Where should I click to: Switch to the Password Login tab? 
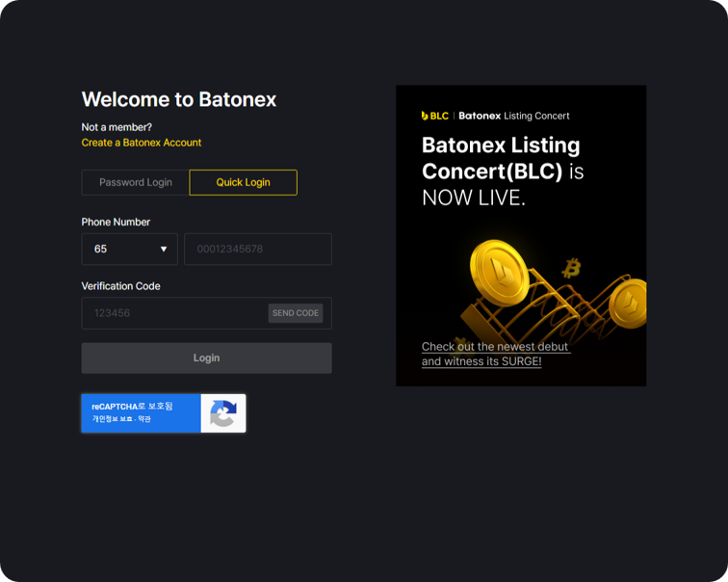tap(136, 182)
